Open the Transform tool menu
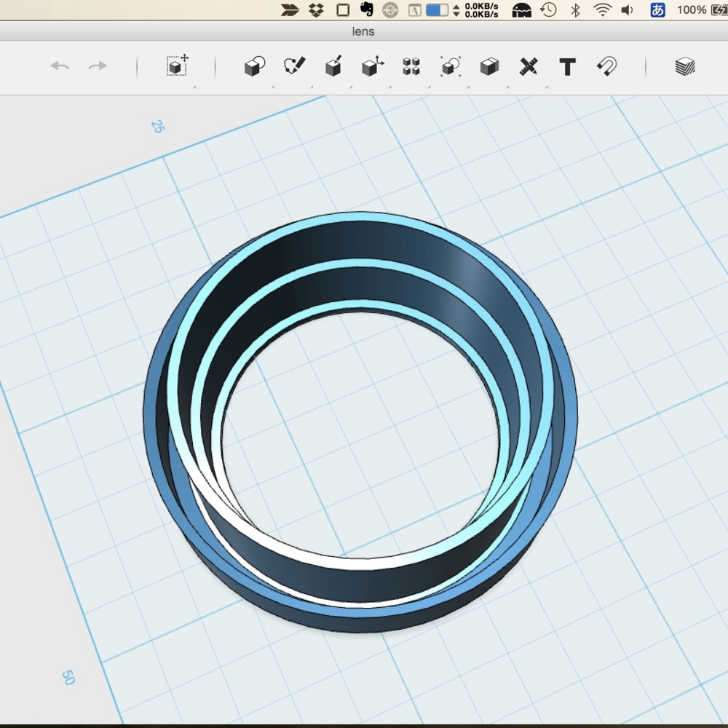 (x=177, y=66)
